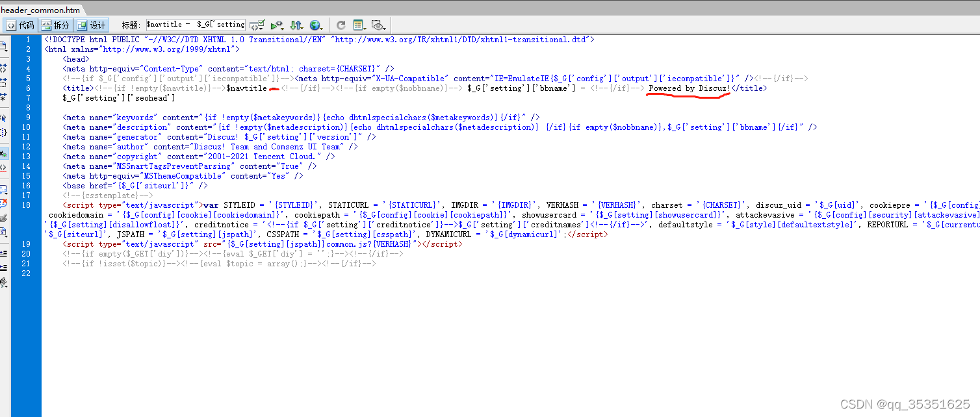The width and height of the screenshot is (980, 417).
Task: Click the DOCTYPE declaration on line 1
Action: click(319, 40)
